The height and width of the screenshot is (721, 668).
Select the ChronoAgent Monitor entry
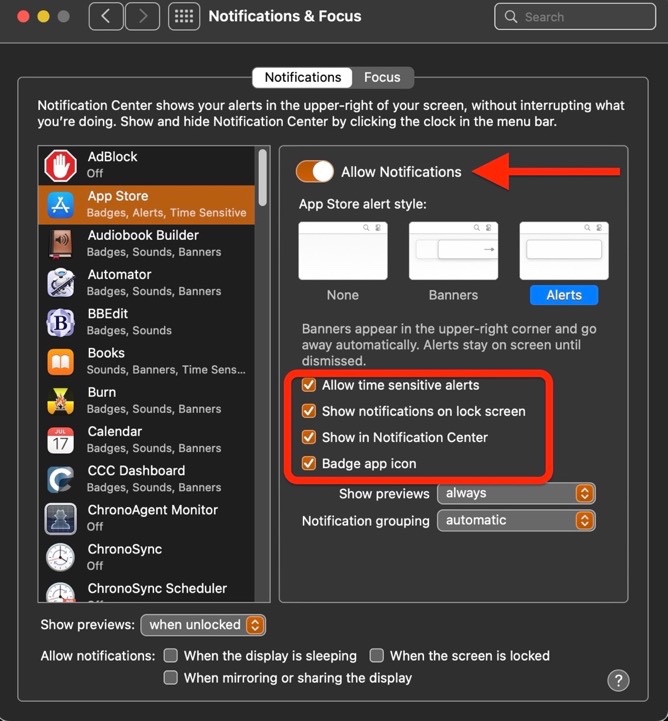pos(147,519)
